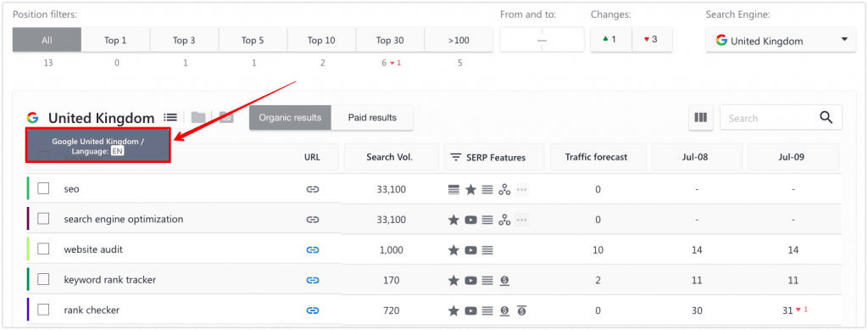868x330 pixels.
Task: Open the blue URL link for website audit
Action: click(313, 250)
